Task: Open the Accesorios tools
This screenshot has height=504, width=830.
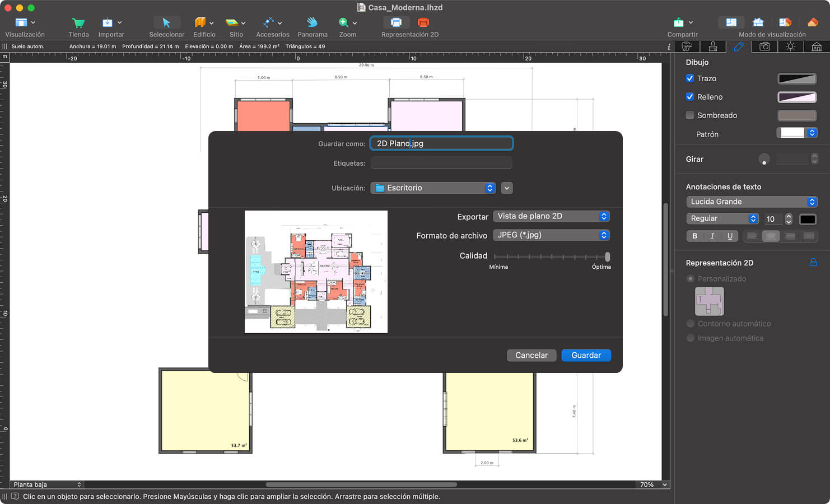Action: click(269, 22)
